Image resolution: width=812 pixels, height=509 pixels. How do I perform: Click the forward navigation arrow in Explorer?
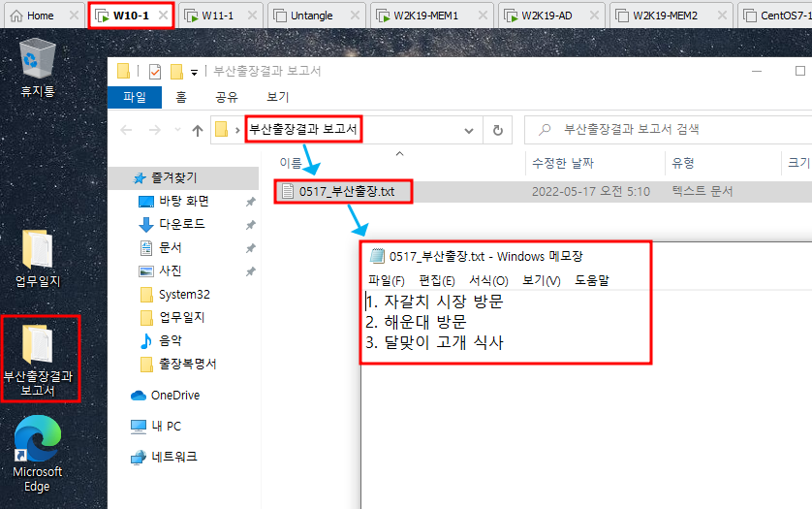[154, 130]
